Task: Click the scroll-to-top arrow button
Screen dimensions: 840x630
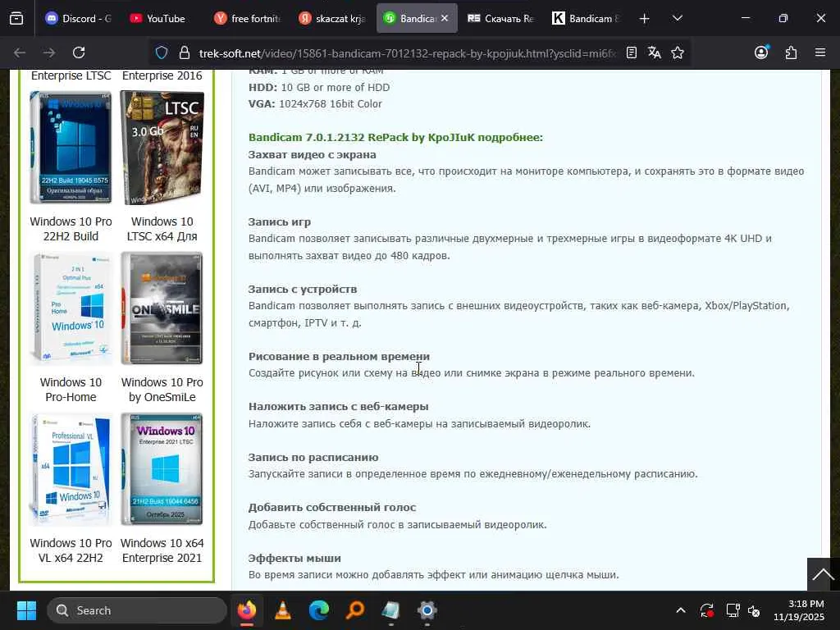Action: pos(823,574)
